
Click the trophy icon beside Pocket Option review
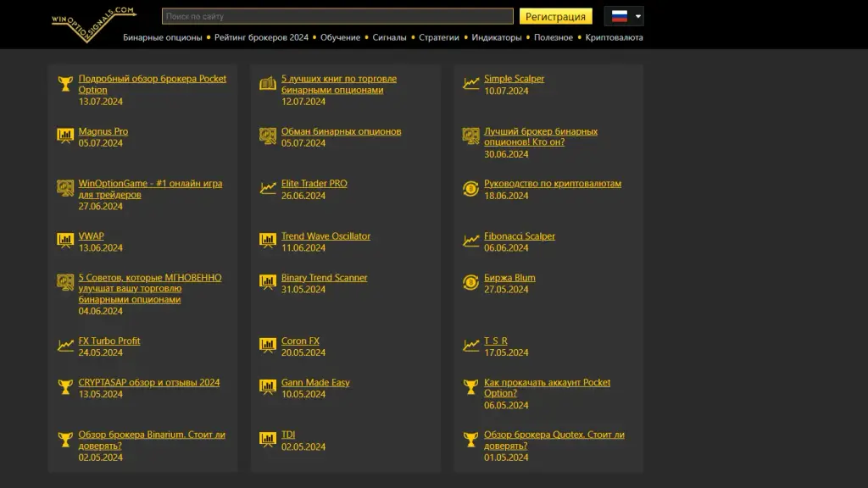click(65, 84)
